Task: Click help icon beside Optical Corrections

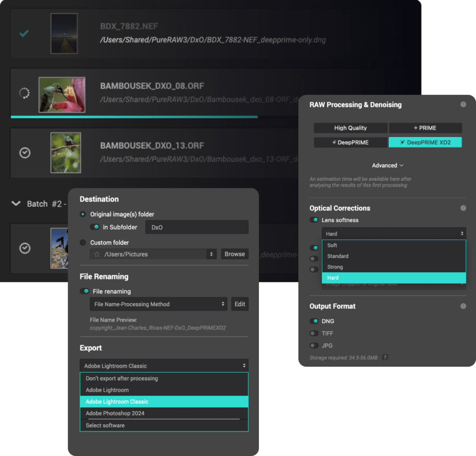Action: (x=463, y=208)
